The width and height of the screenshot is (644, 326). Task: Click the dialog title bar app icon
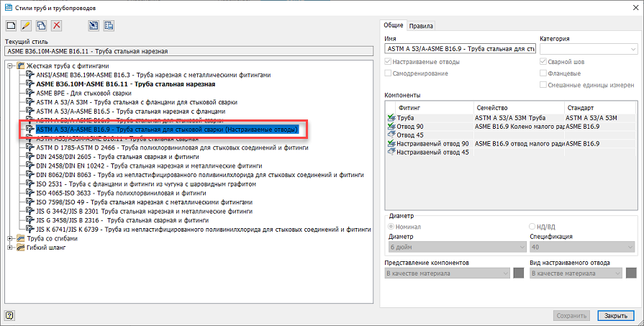coord(8,7)
